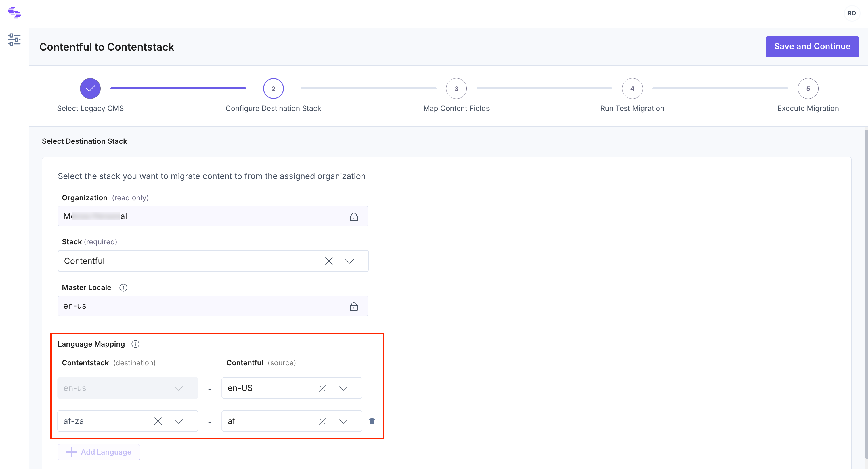Click the Contentstack logo icon
868x469 pixels.
14,13
